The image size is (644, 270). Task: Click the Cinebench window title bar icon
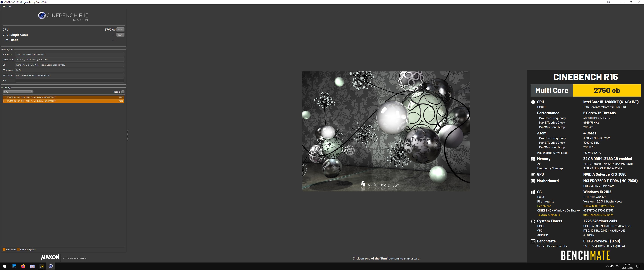point(2,2)
